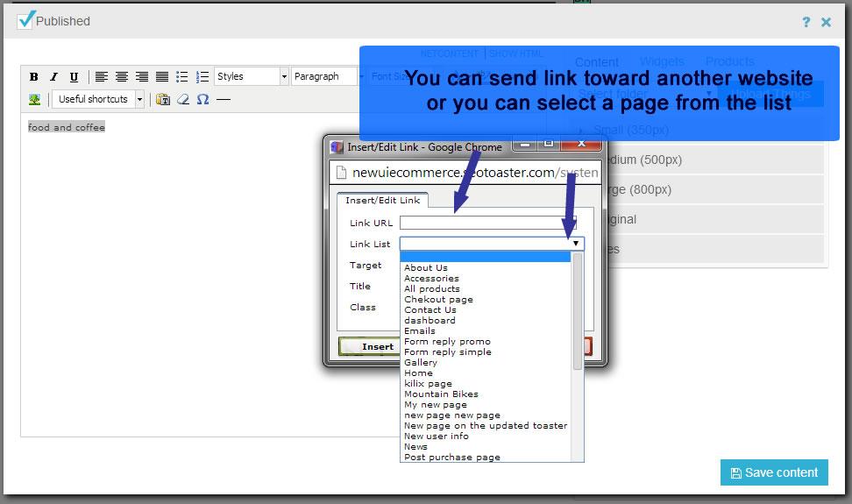
Task: Open help question mark icon
Action: [806, 22]
